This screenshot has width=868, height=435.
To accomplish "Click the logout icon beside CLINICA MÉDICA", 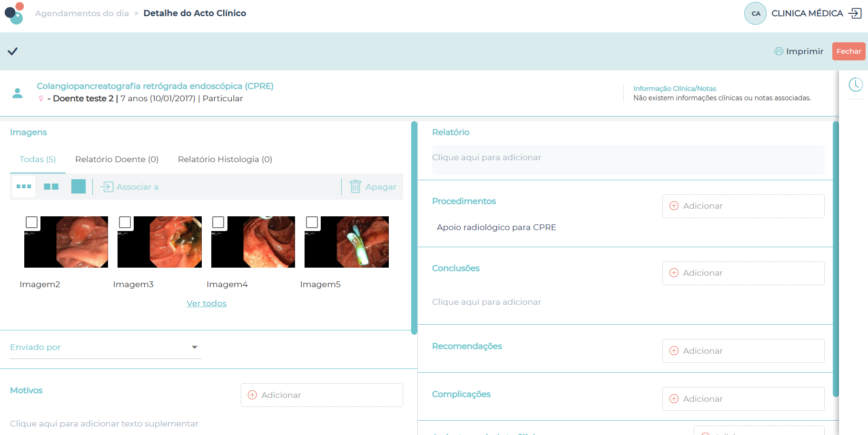I will coord(855,13).
